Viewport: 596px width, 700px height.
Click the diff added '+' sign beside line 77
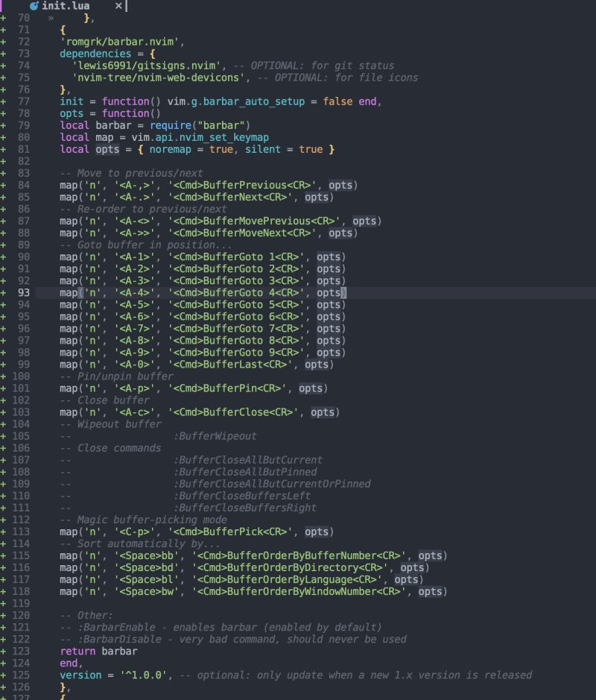coord(4,101)
